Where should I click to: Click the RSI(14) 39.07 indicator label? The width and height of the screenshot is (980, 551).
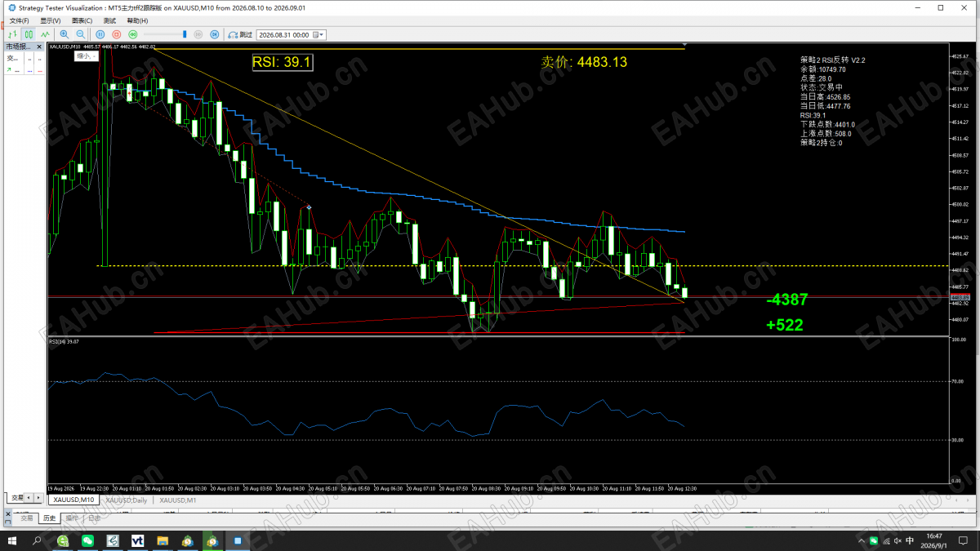(x=64, y=341)
